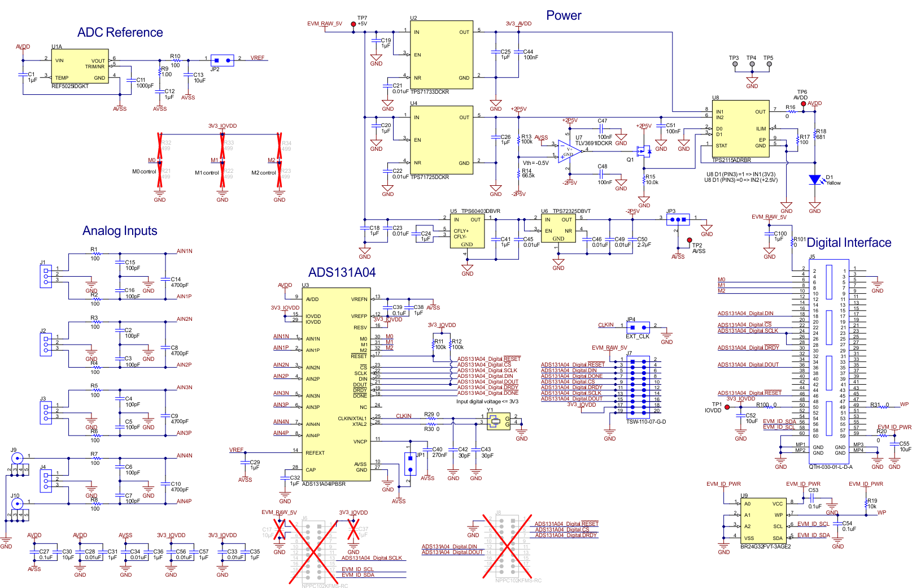Click the crossed-out J8 connector

pyautogui.click(x=507, y=547)
